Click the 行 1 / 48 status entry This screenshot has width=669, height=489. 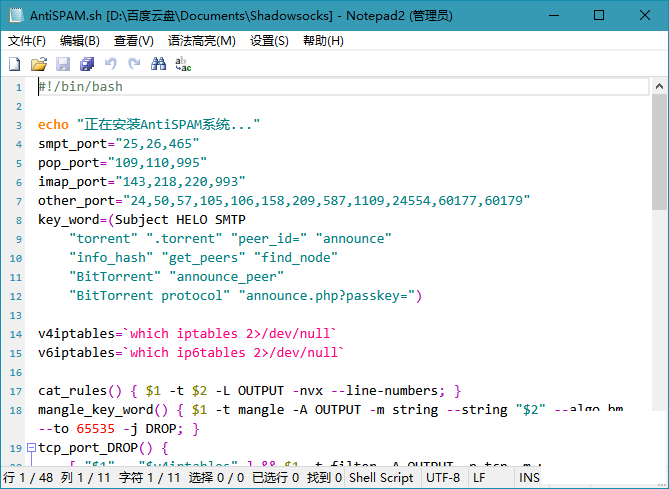[28, 477]
